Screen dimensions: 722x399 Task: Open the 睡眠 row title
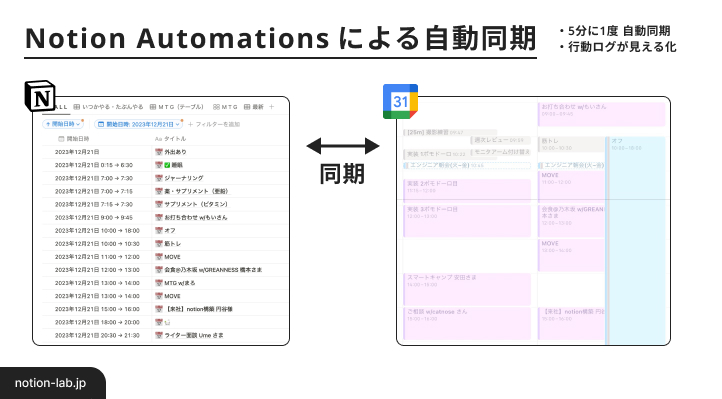(177, 165)
